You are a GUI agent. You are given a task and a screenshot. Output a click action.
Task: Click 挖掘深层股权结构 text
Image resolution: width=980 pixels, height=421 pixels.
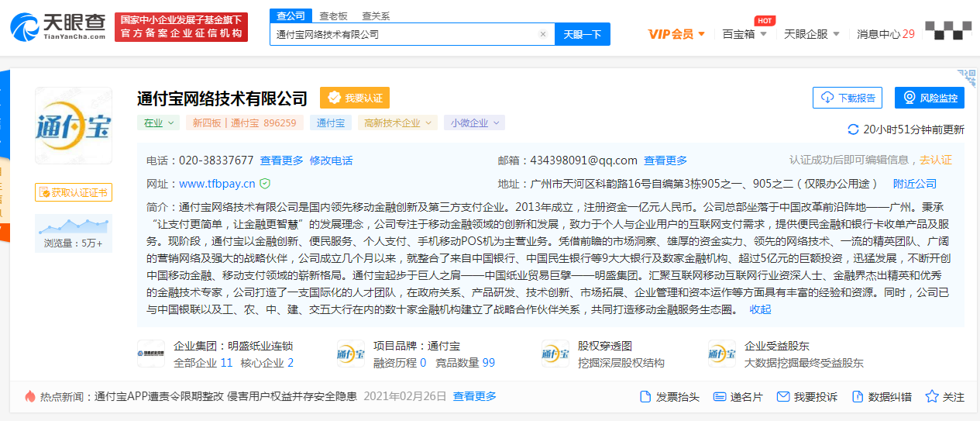(x=621, y=362)
